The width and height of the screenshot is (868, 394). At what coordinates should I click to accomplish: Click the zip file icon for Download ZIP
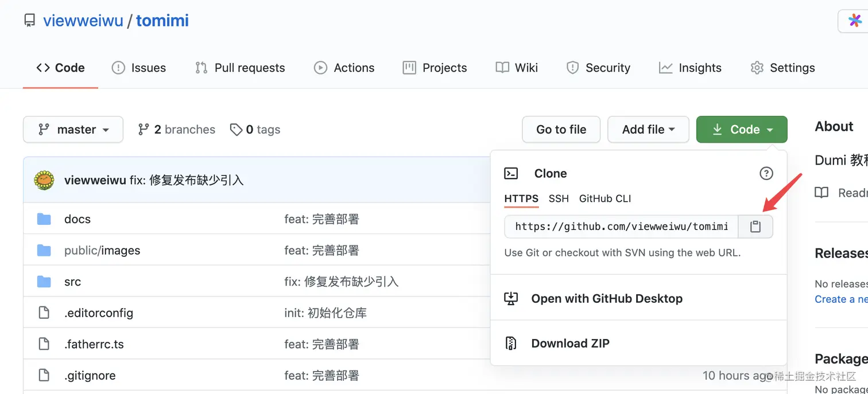click(x=511, y=344)
